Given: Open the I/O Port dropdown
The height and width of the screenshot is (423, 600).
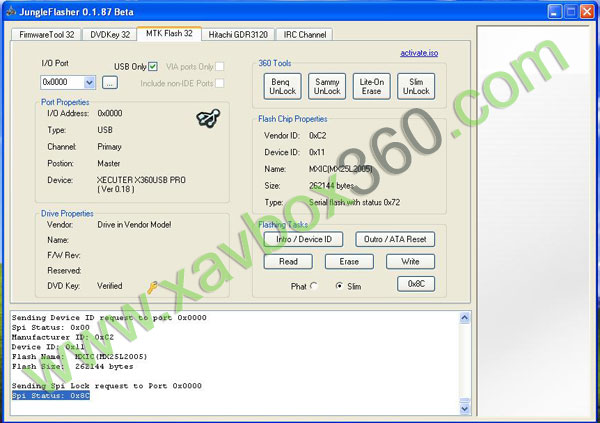Looking at the screenshot, I should [90, 82].
